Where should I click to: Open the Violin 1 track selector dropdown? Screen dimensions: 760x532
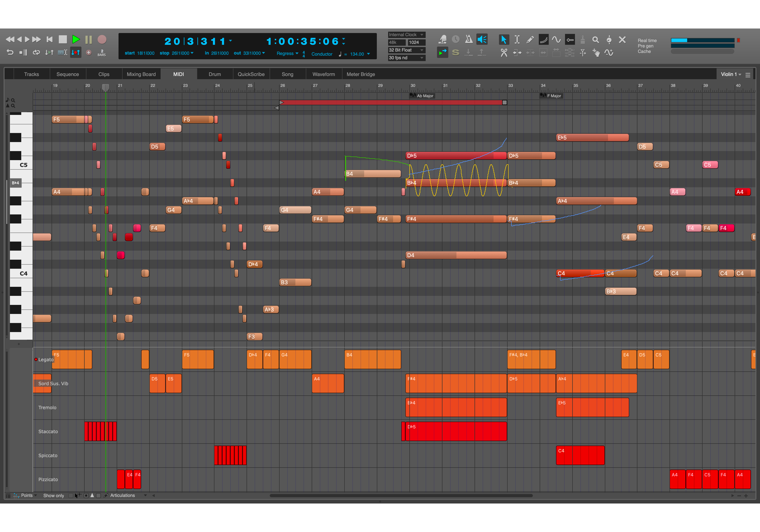click(x=731, y=74)
